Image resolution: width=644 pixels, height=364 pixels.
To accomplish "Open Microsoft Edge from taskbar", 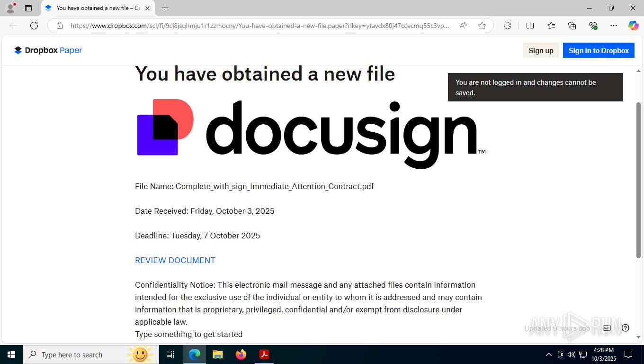I will coord(195,355).
